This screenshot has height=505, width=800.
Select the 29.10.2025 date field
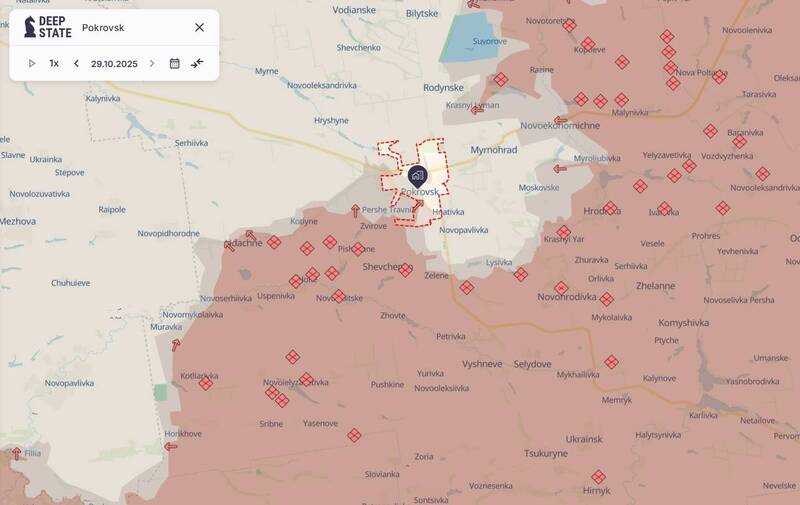(x=114, y=64)
